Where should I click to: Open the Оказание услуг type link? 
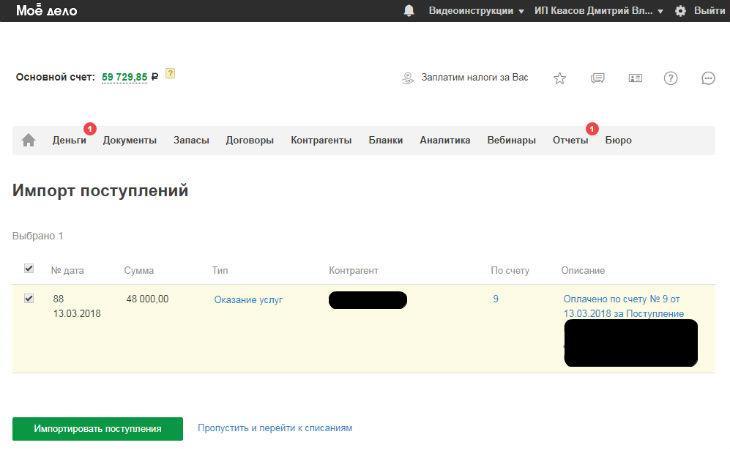pyautogui.click(x=248, y=299)
